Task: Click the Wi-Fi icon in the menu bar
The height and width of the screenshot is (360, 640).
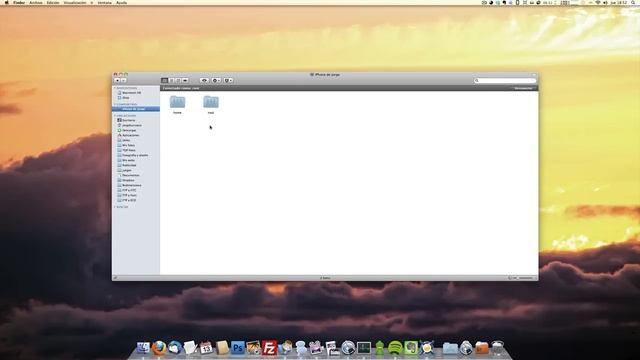Action: coord(598,2)
